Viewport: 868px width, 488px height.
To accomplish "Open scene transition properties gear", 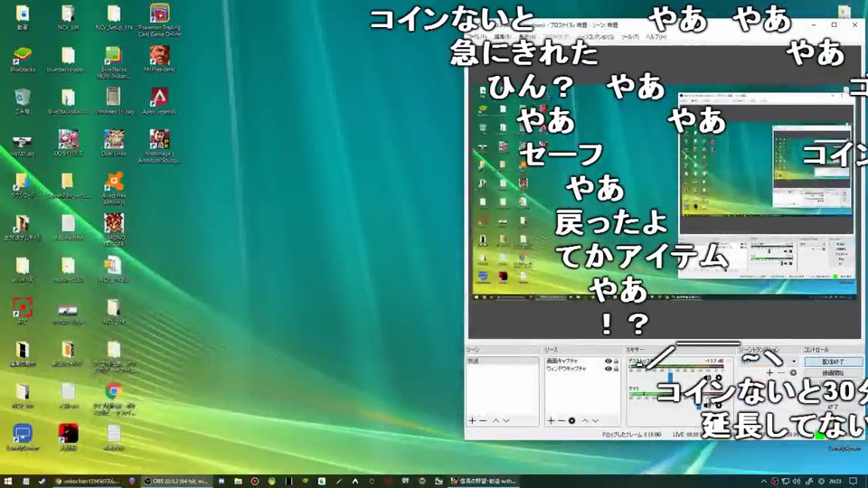I will pos(793,373).
